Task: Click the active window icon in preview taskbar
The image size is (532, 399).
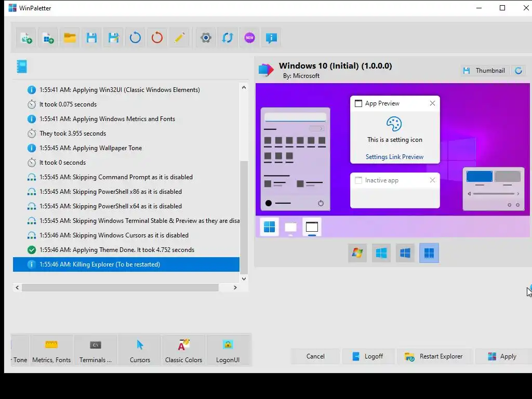Action: [x=312, y=227]
